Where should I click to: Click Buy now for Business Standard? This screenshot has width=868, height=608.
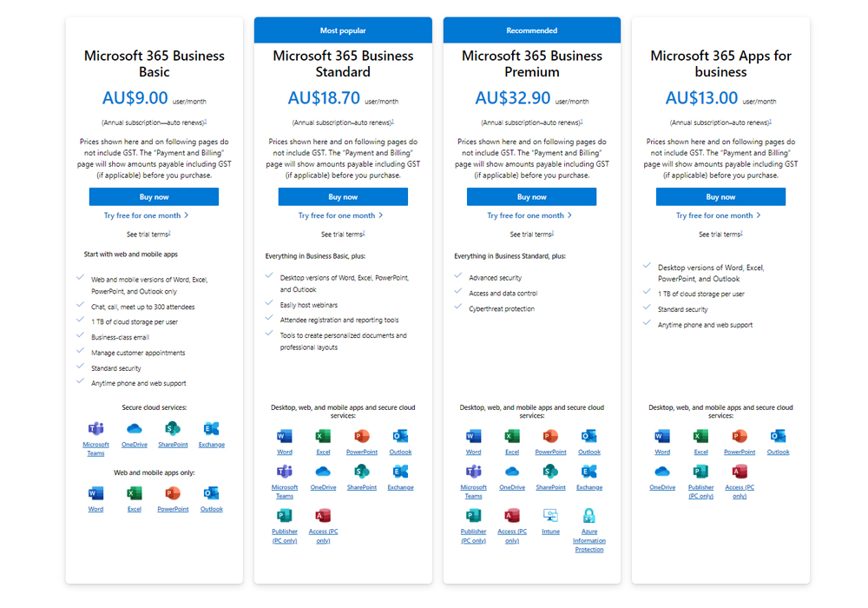click(x=343, y=196)
